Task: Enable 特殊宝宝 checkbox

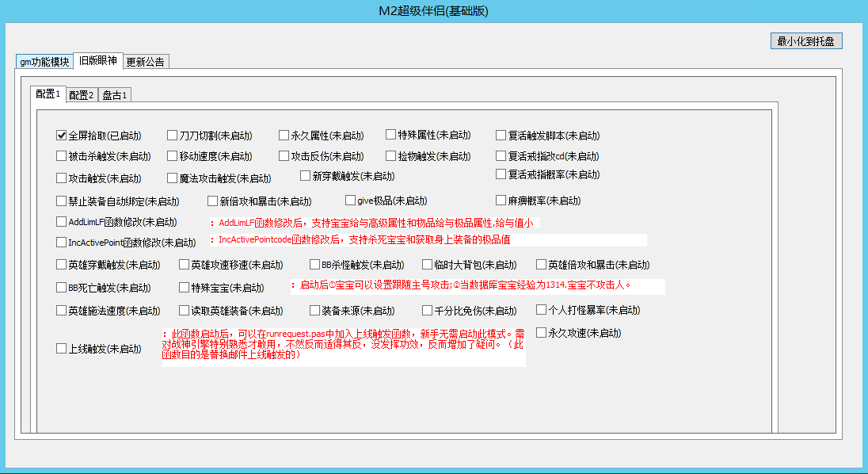Action: coord(185,288)
